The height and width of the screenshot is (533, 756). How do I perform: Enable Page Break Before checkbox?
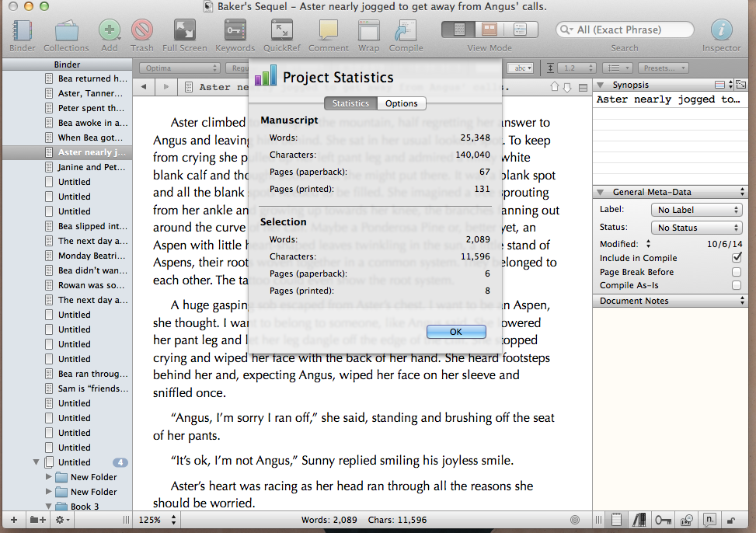coord(737,272)
